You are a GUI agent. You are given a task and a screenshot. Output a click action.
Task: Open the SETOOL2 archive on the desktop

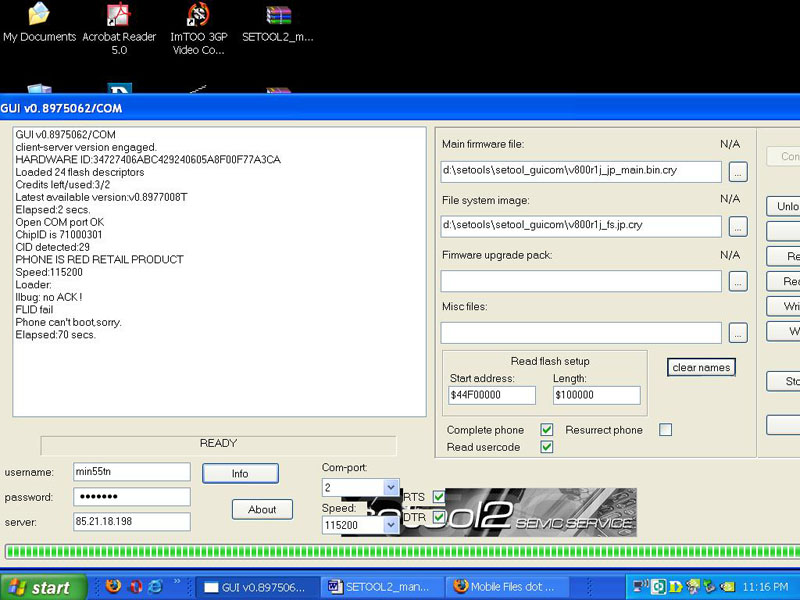278,16
